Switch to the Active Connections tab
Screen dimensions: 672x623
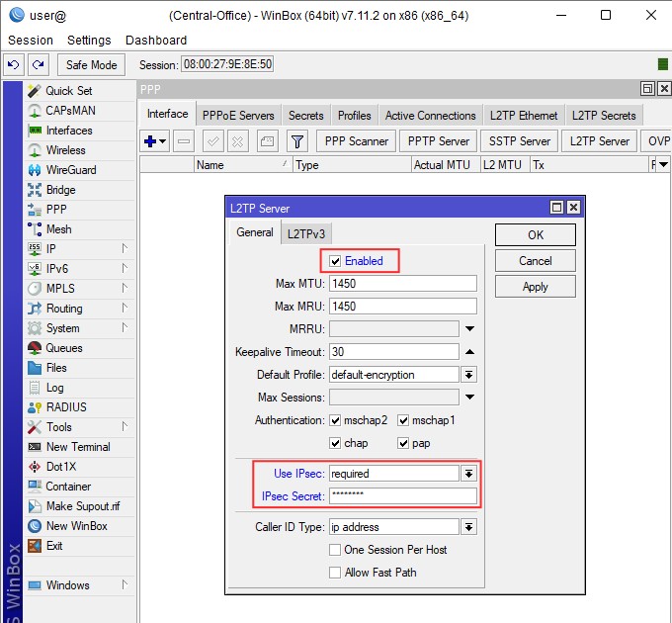coord(431,116)
